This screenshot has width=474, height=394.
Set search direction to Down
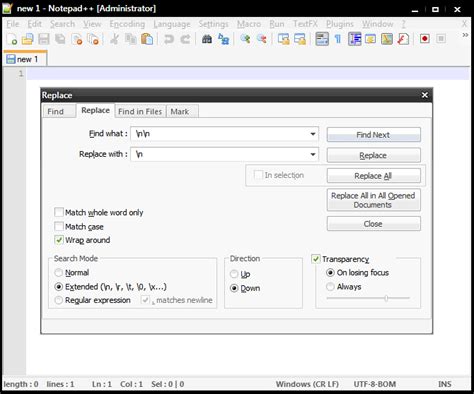coord(234,288)
